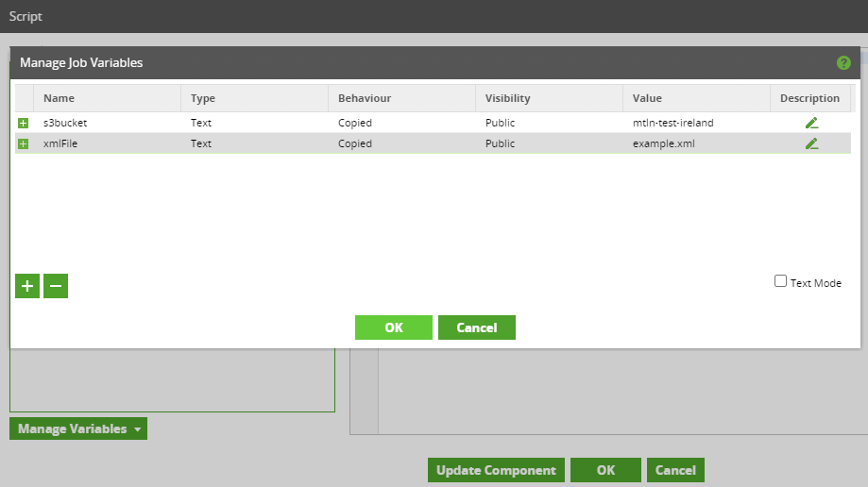Add a new job variable with plus button
868x487 pixels.
[x=27, y=286]
